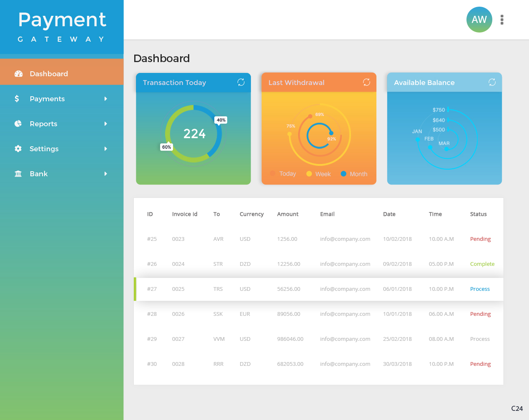This screenshot has height=420, width=529.
Task: Open the Reports menu item
Action: (x=62, y=124)
